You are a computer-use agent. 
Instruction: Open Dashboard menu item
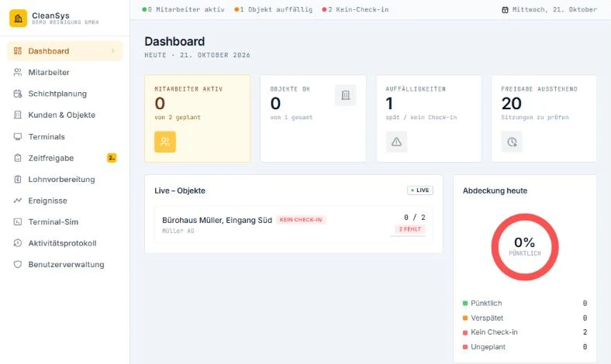click(x=64, y=51)
